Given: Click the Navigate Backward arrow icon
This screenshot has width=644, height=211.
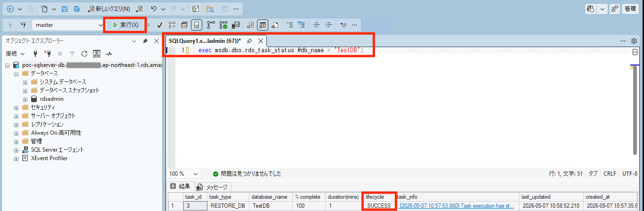Looking at the screenshot, I should click(10, 9).
